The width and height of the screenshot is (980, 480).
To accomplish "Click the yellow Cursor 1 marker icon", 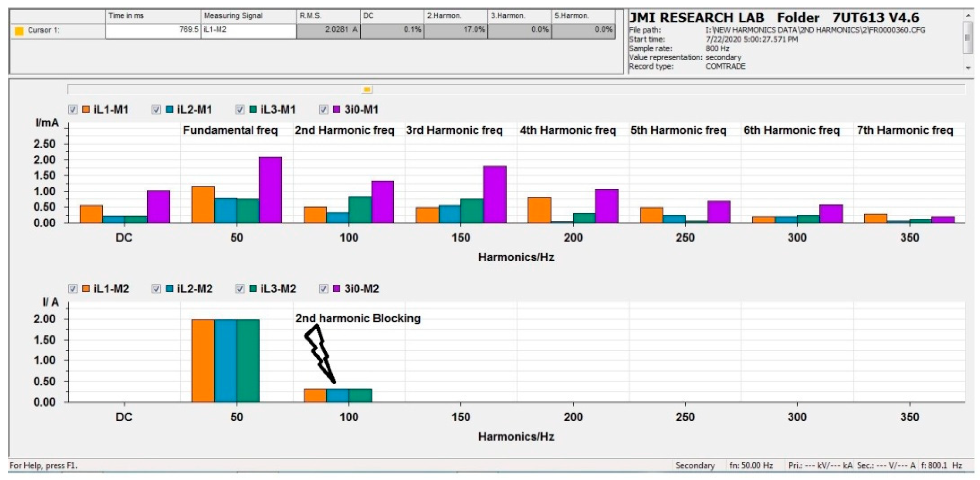I will (19, 31).
